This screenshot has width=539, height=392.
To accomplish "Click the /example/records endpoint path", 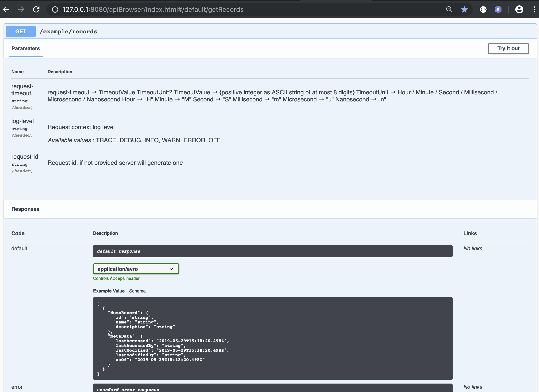I will tap(69, 32).
